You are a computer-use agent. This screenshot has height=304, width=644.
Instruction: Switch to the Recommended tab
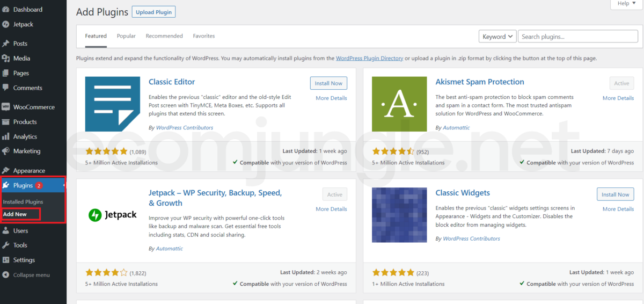(164, 36)
